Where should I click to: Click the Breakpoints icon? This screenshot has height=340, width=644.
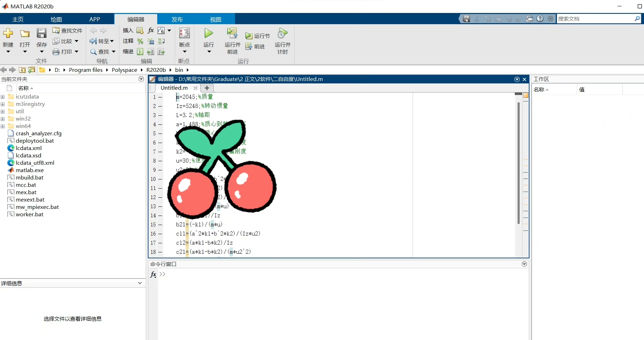coord(184,33)
